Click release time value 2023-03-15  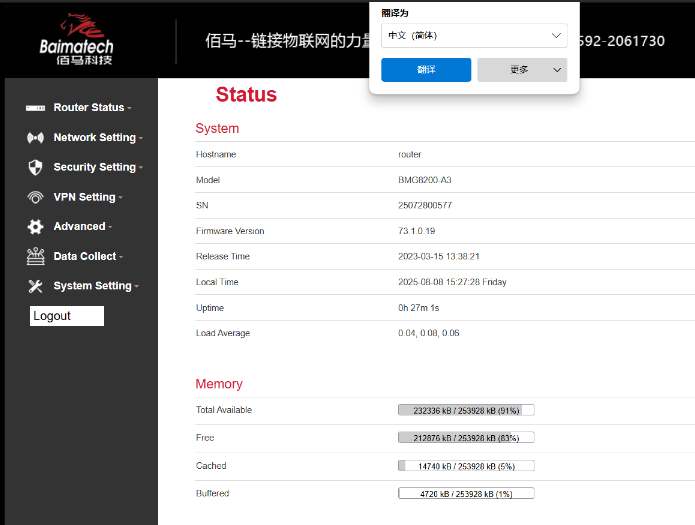[x=439, y=256]
